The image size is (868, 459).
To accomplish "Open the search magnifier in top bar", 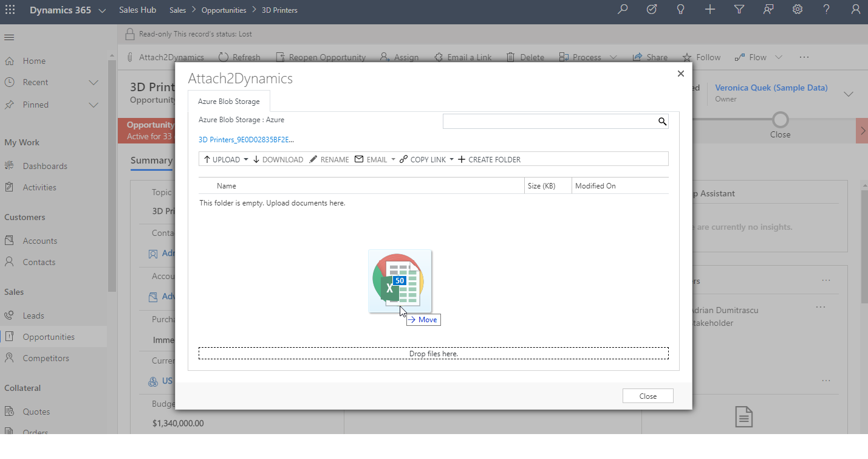I will [x=623, y=10].
